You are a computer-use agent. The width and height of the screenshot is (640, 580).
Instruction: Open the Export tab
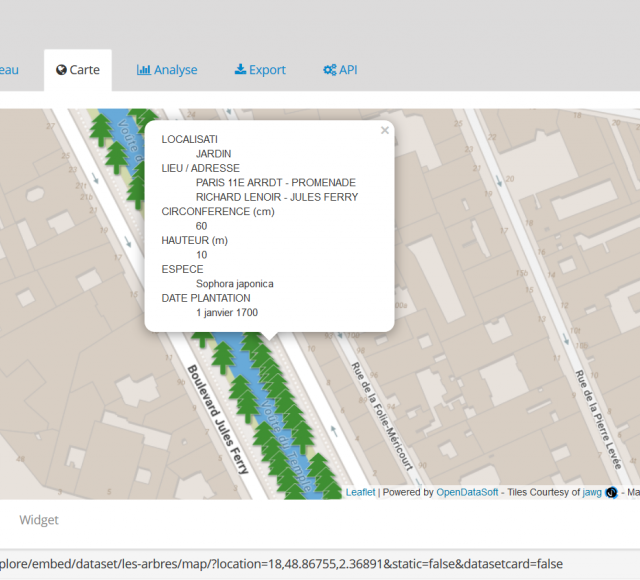(x=260, y=70)
